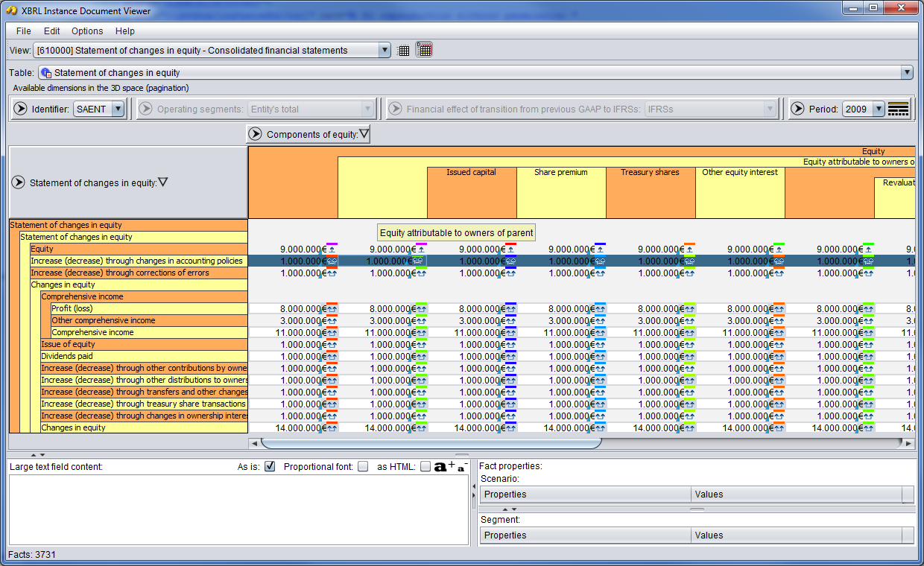
Task: Click fact icon in corrections of errors row, Issued capital column
Action: point(511,273)
